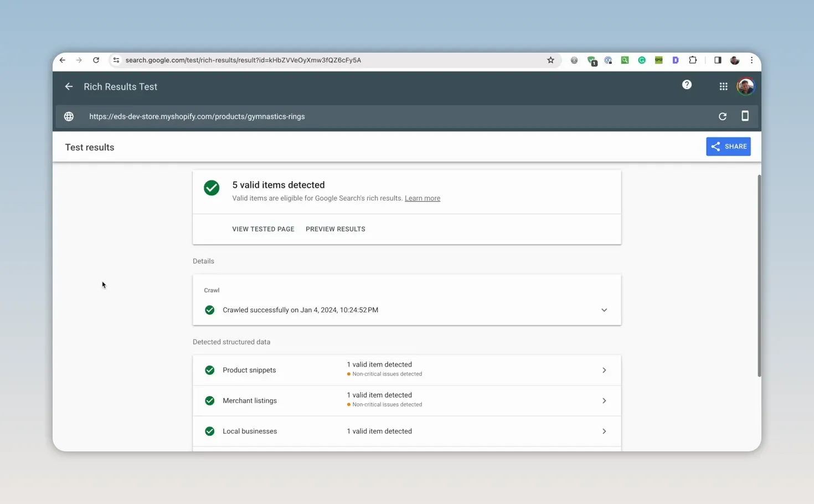Image resolution: width=814 pixels, height=504 pixels.
Task: Open the blue clock-with-lock extension icon
Action: [608, 60]
